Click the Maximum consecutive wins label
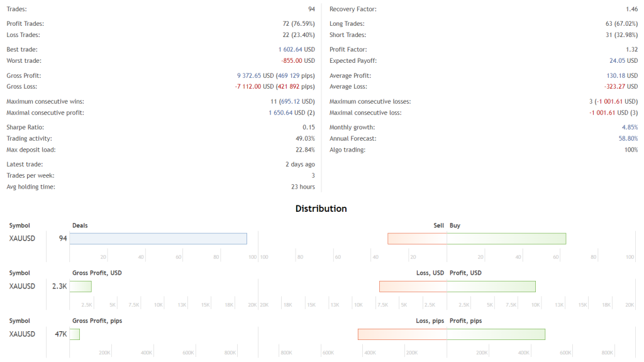Image resolution: width=644 pixels, height=362 pixels. click(x=45, y=101)
